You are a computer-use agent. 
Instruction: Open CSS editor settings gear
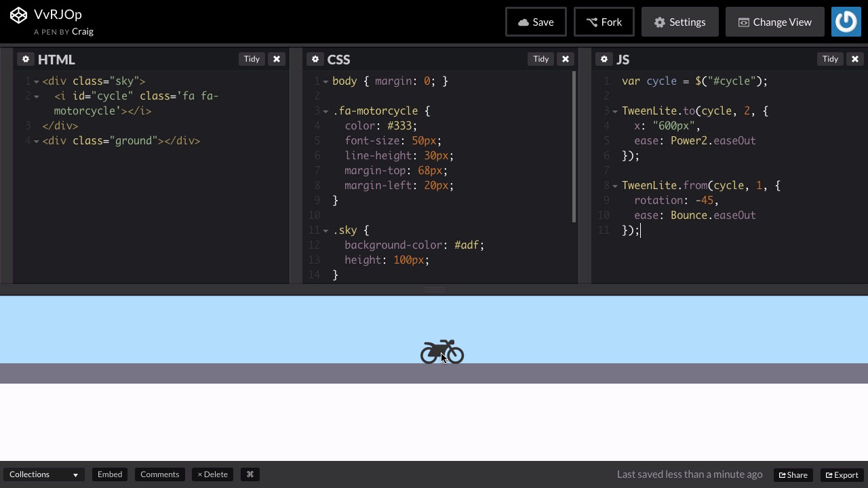click(x=315, y=59)
